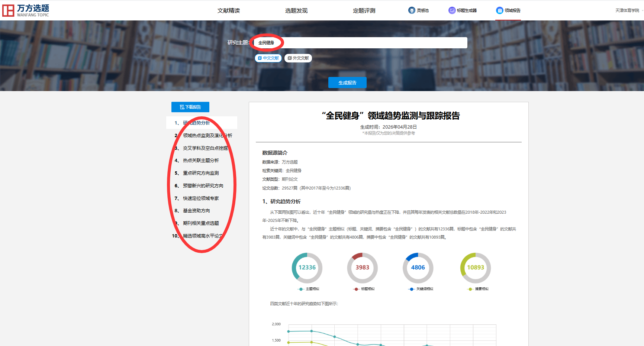Image resolution: width=644 pixels, height=346 pixels.
Task: Open the 文献精读 navigation tab
Action: coord(229,10)
